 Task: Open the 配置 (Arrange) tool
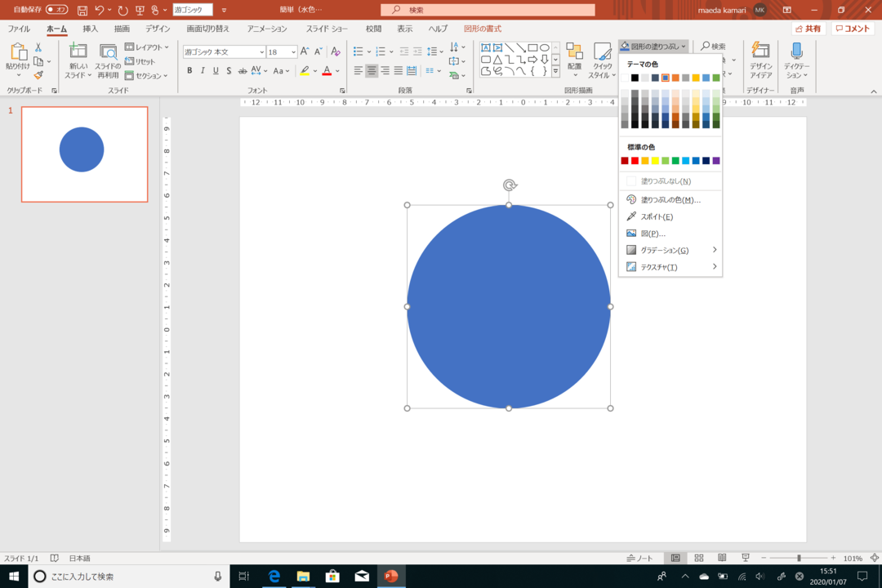point(574,60)
